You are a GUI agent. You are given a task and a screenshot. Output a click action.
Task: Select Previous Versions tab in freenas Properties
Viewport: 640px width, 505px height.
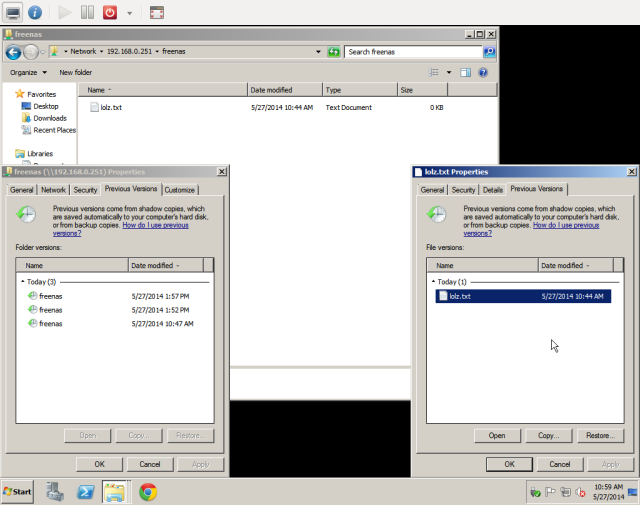(x=131, y=189)
